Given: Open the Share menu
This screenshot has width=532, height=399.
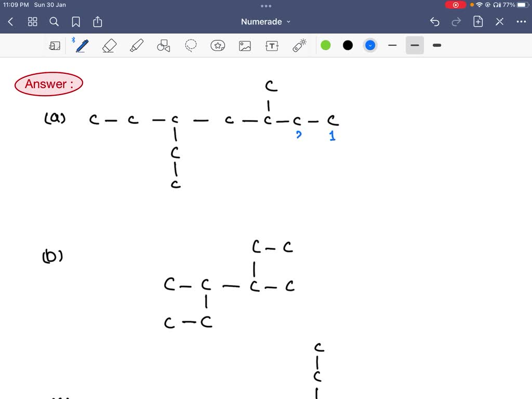Looking at the screenshot, I should (98, 22).
